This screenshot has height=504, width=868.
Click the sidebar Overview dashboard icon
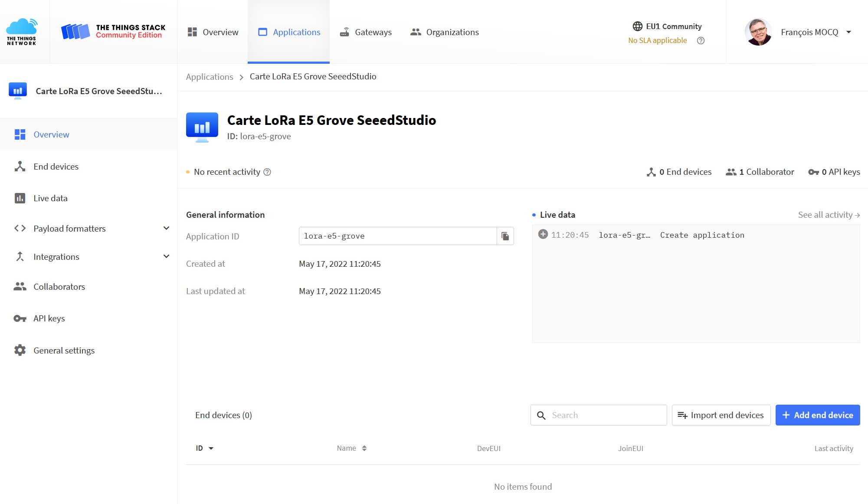20,134
